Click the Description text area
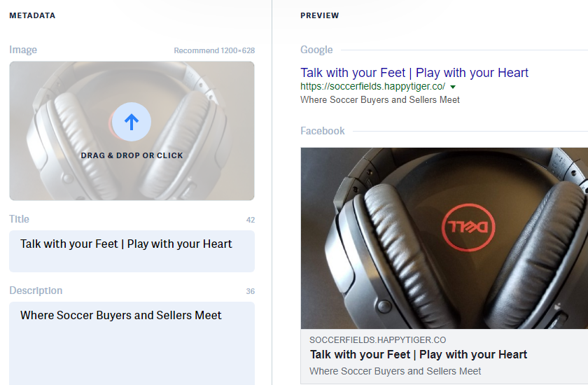 [x=132, y=342]
